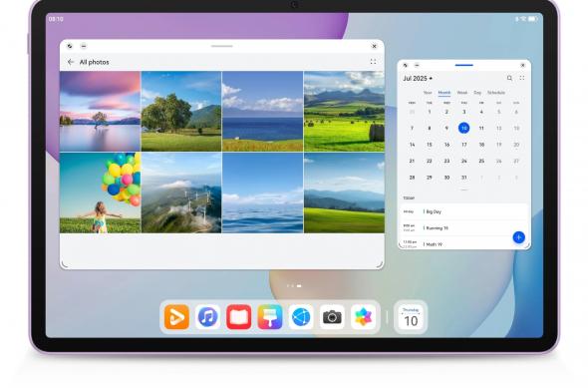This screenshot has height=388, width=588.
Task: Switch calendar to Year view
Action: (428, 93)
